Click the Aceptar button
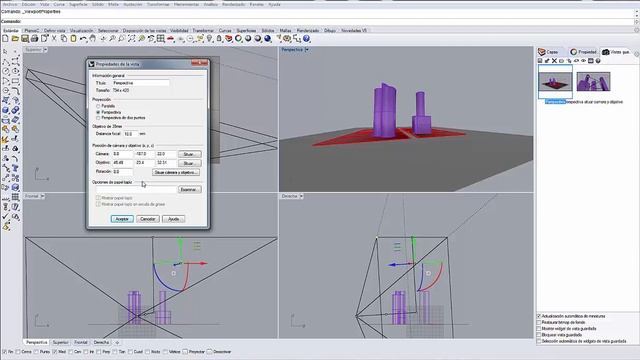The image size is (640, 360). click(122, 219)
